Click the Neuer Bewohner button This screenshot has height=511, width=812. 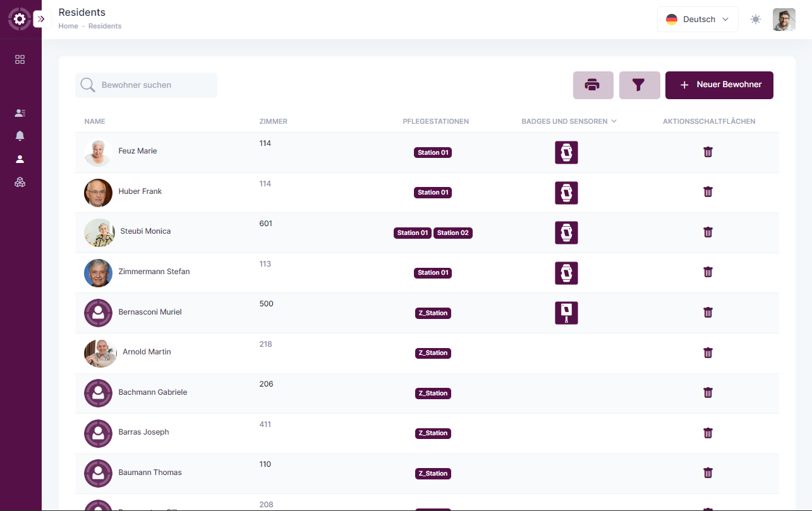coord(719,85)
